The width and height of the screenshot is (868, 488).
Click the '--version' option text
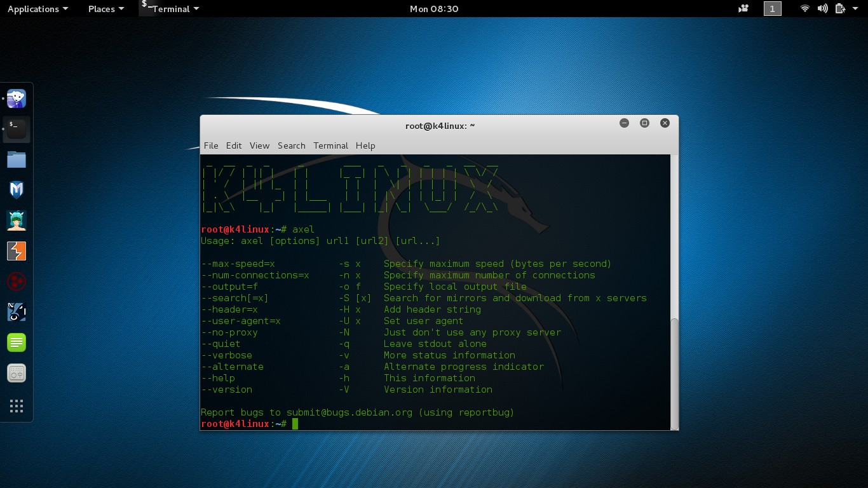tap(226, 390)
